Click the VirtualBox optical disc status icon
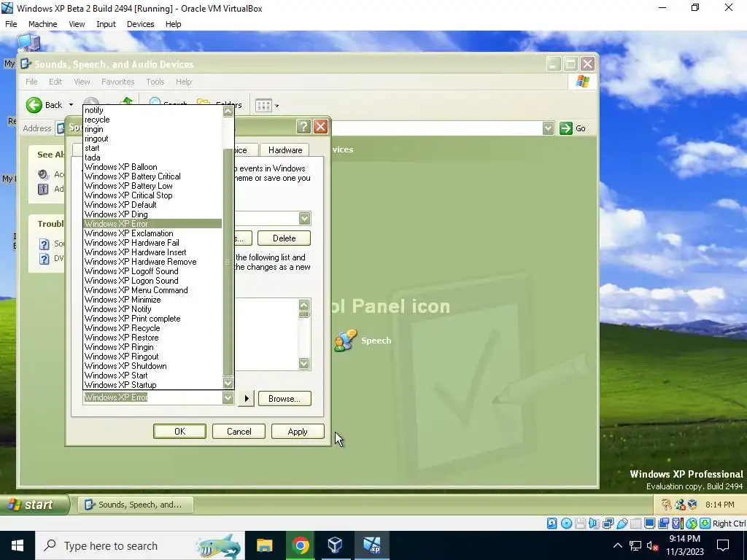 (566, 524)
